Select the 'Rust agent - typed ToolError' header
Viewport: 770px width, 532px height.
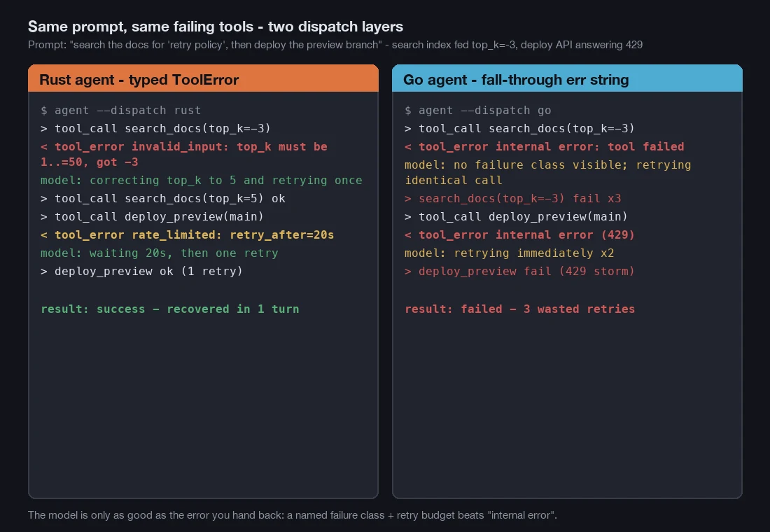[203, 78]
